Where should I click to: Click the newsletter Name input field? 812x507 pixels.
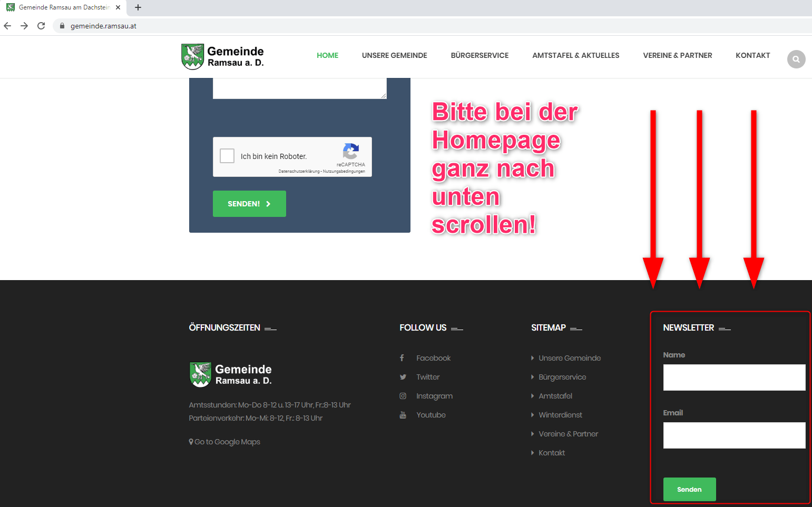click(734, 377)
